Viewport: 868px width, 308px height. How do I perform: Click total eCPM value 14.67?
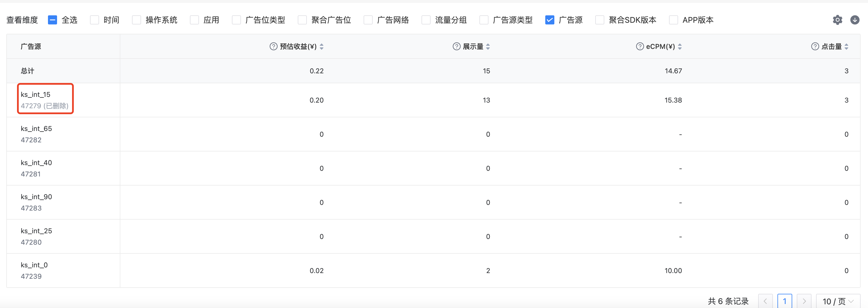tap(673, 71)
